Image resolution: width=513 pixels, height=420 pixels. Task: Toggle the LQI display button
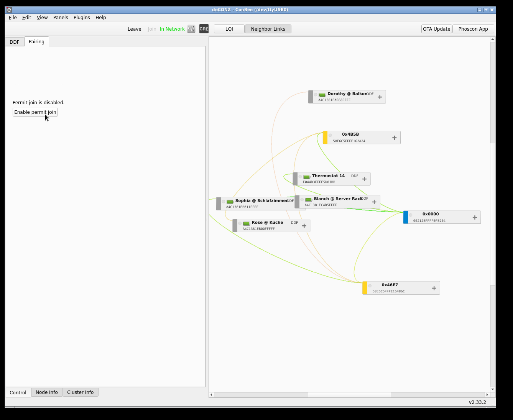click(x=229, y=29)
